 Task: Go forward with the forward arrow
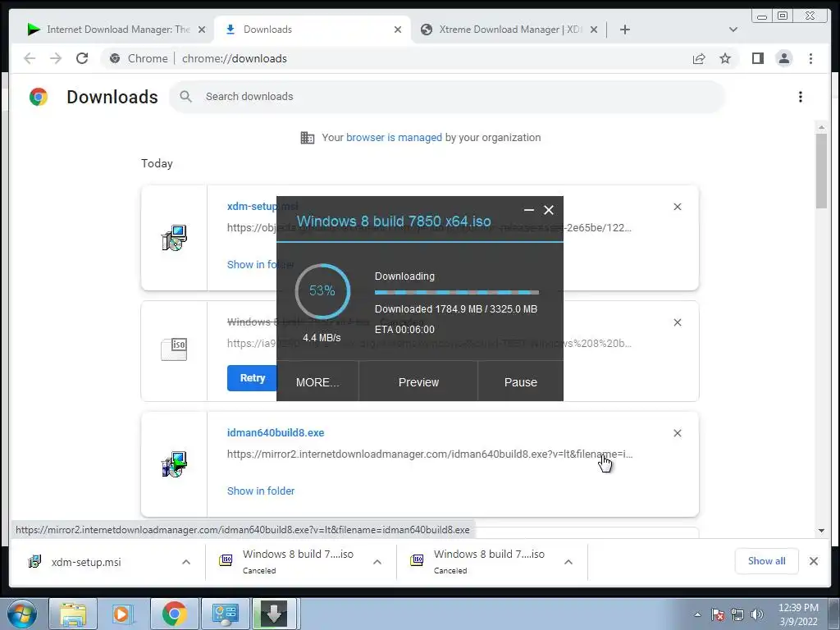(x=56, y=58)
